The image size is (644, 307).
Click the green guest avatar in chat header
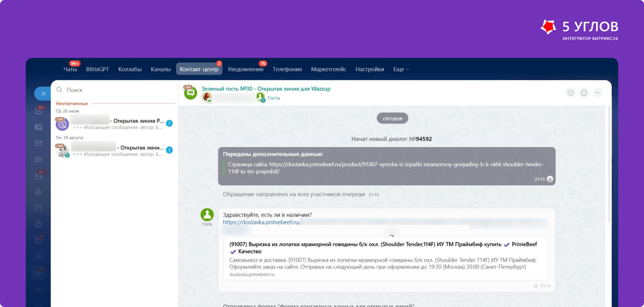(261, 98)
